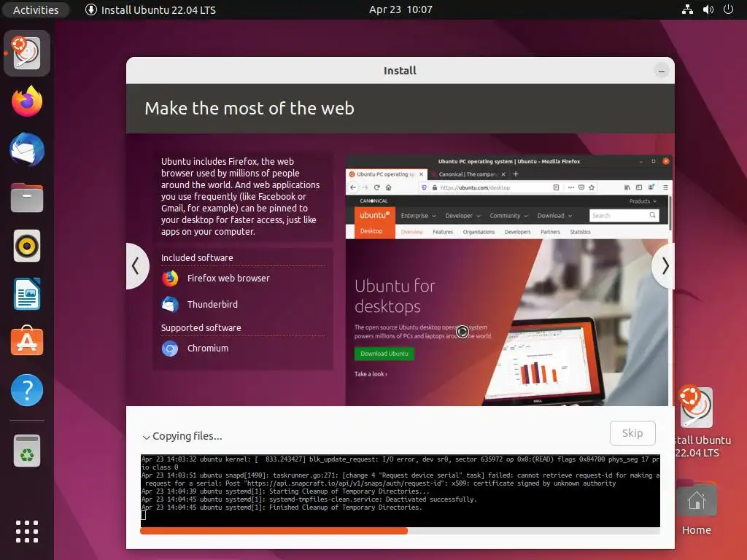747x560 pixels.
Task: Click the home icon in the Firefox slideshow screenshot
Action: pyautogui.click(x=388, y=187)
